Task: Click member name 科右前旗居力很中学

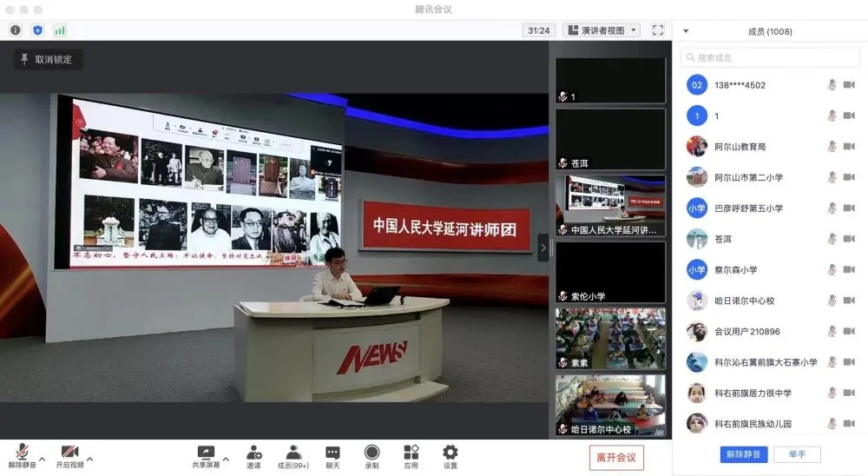Action: coord(753,393)
